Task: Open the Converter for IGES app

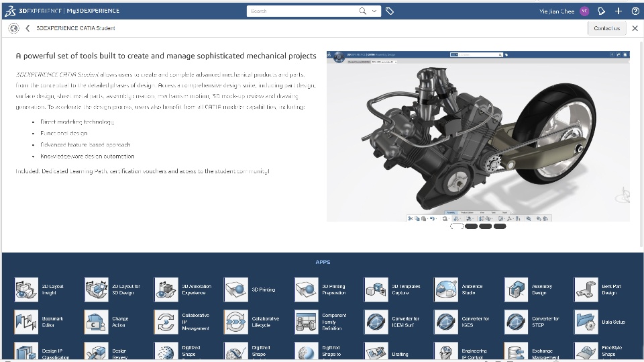Action: (446, 322)
